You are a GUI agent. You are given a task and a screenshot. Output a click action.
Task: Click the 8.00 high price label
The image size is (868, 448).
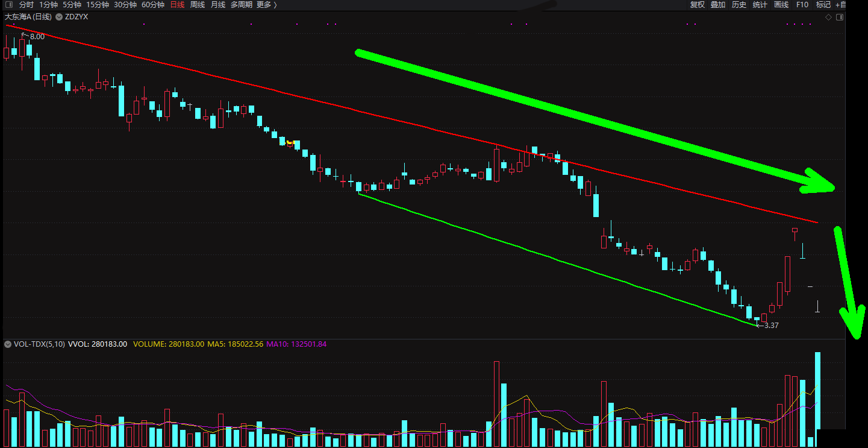coord(37,37)
